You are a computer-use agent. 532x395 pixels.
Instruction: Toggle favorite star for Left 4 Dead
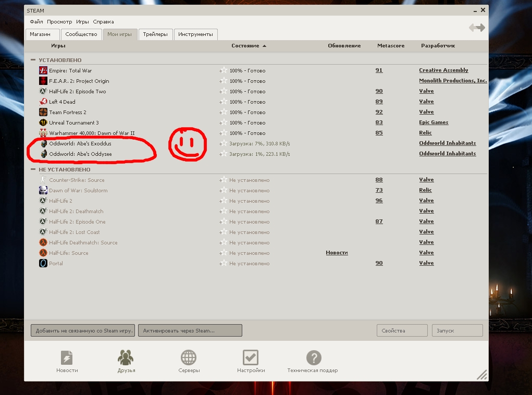[223, 102]
